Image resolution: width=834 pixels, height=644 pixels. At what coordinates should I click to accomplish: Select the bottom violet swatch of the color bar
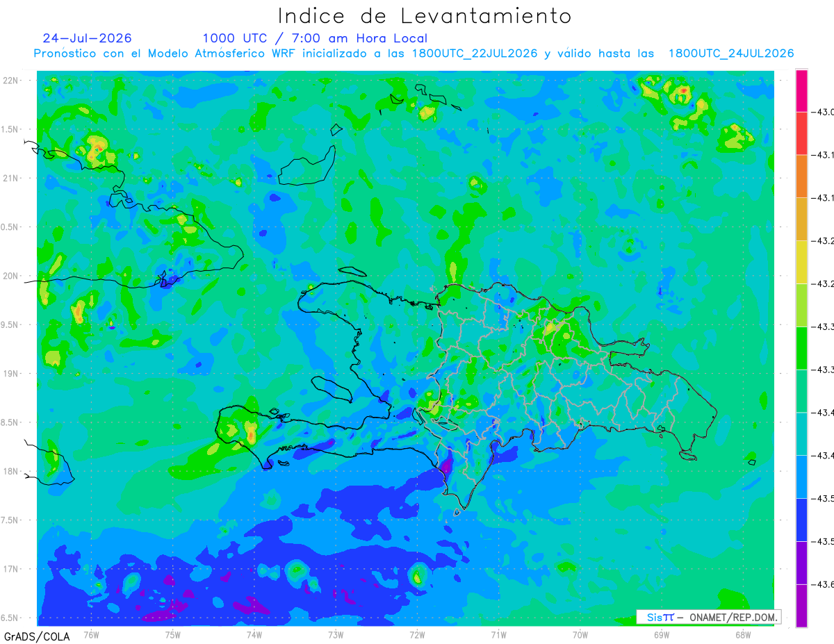tap(801, 606)
